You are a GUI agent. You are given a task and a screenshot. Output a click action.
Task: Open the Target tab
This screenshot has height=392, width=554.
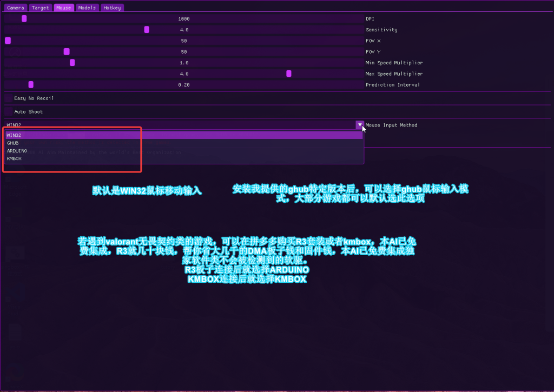click(x=40, y=8)
